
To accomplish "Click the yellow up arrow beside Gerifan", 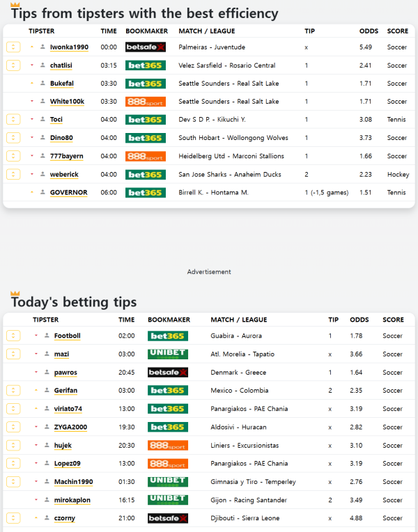I will 36,391.
